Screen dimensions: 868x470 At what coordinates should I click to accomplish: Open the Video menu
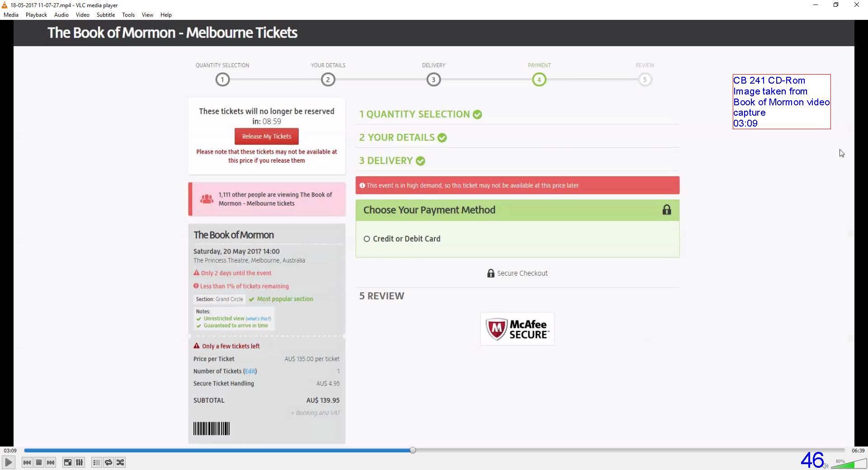(82, 14)
